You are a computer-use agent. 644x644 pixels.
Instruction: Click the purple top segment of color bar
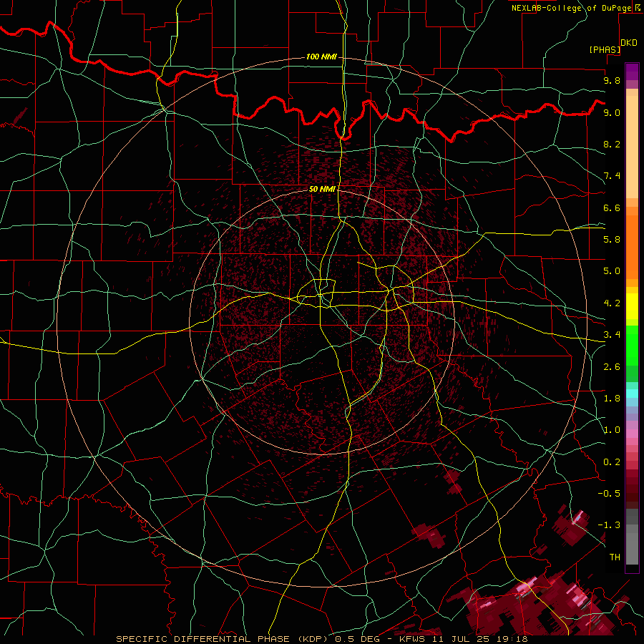[x=632, y=72]
